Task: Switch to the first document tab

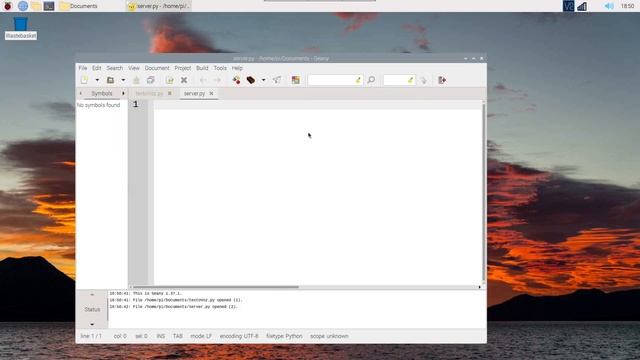Action: click(149, 93)
